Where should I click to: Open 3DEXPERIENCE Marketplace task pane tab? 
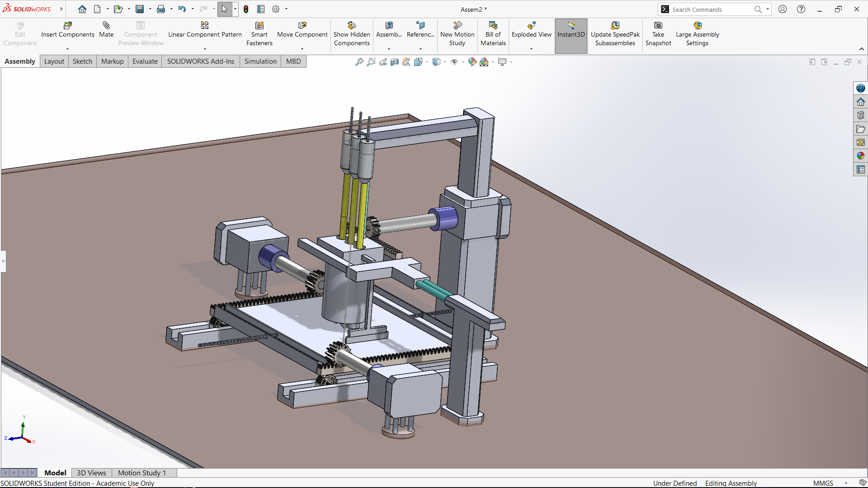861,88
